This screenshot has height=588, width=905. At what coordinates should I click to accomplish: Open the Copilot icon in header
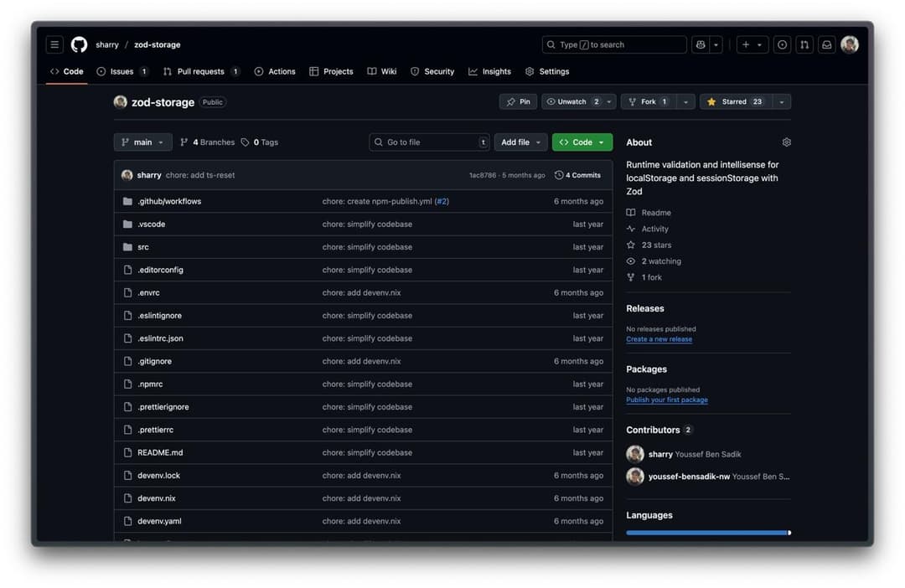pyautogui.click(x=701, y=45)
